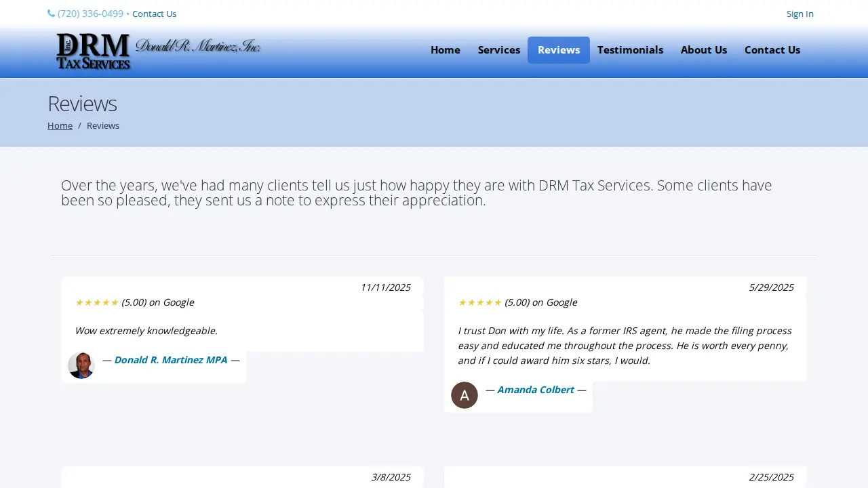Click star rating on the 5/29/2025 review

[480, 302]
